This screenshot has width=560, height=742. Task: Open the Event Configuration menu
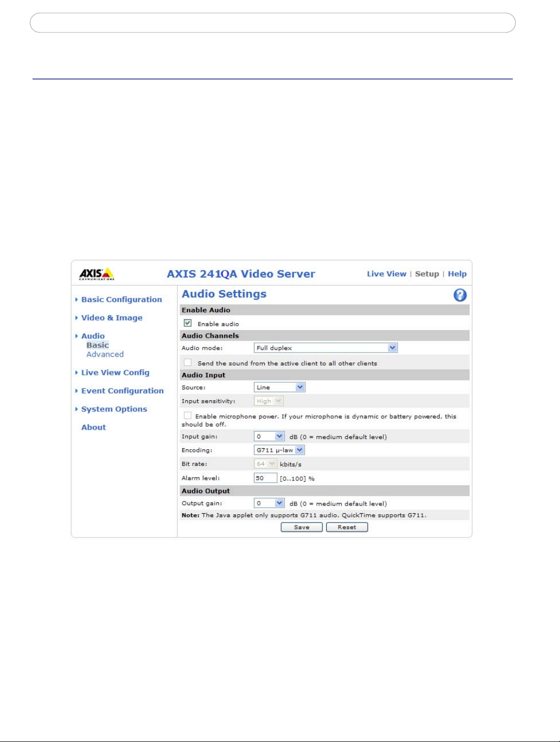[122, 391]
